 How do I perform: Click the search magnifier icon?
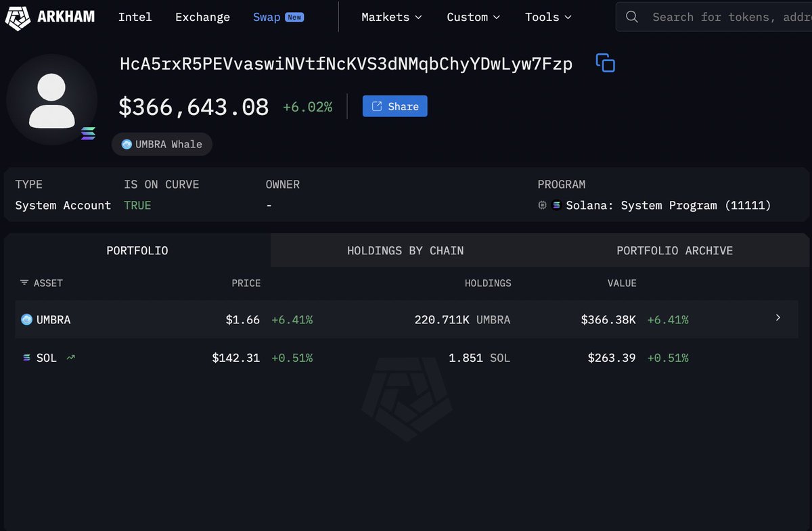coord(632,17)
